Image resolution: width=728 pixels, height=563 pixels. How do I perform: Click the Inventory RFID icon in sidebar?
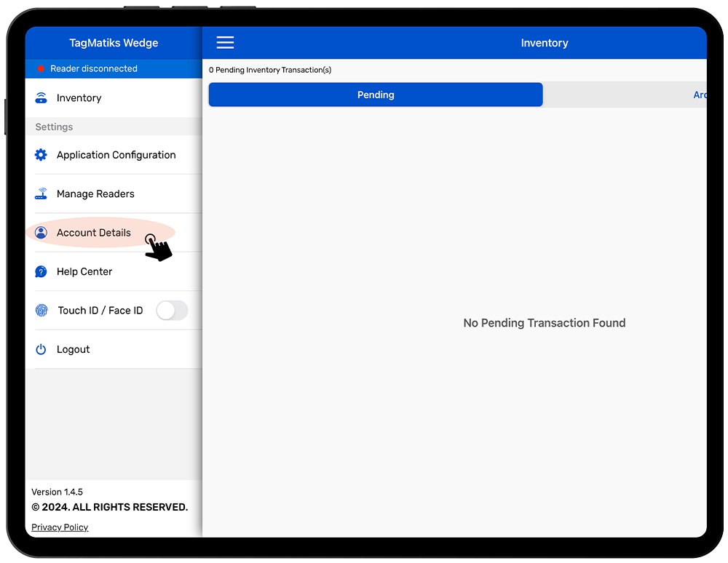(41, 98)
